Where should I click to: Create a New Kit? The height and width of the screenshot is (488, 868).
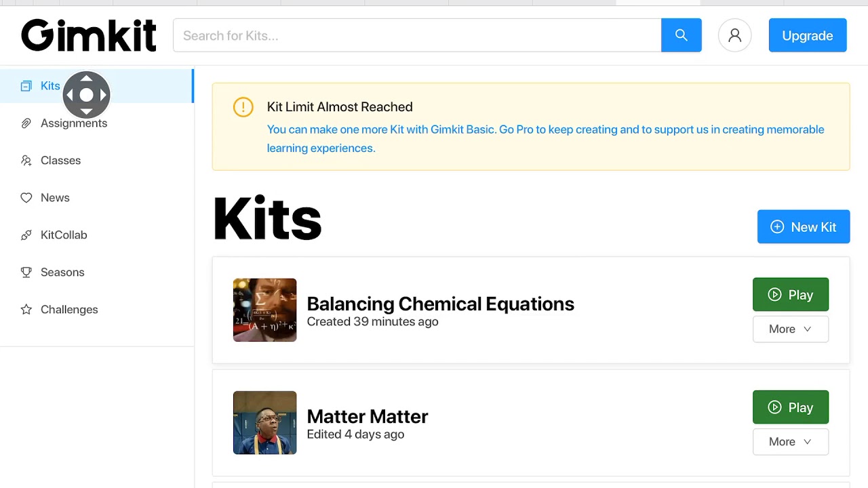click(803, 227)
